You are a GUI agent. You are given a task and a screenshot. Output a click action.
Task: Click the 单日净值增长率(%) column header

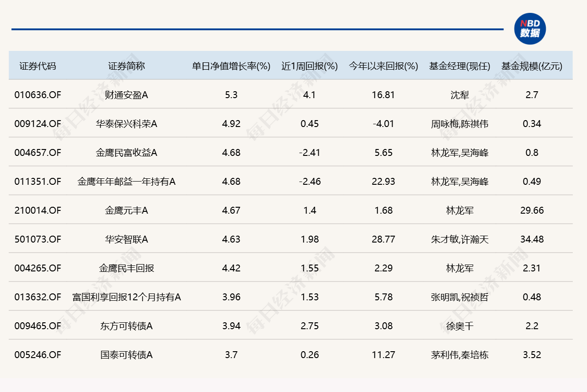[x=231, y=66]
